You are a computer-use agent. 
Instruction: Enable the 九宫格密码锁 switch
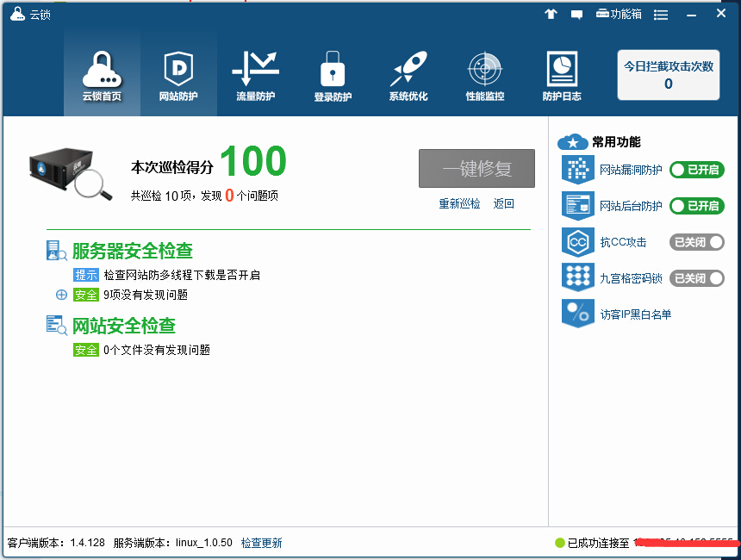[696, 278]
